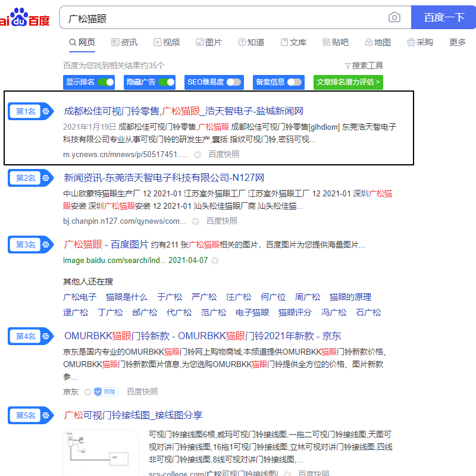Image resolution: width=476 pixels, height=476 pixels.
Task: Switch to the 文库 tab
Action: pyautogui.click(x=293, y=42)
